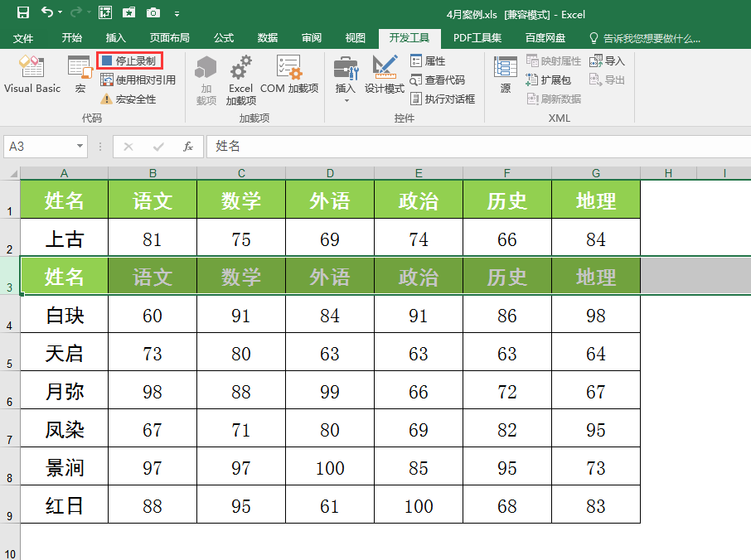751x560 pixels.
Task: Open COM 加载项 dialog
Action: coord(289,75)
